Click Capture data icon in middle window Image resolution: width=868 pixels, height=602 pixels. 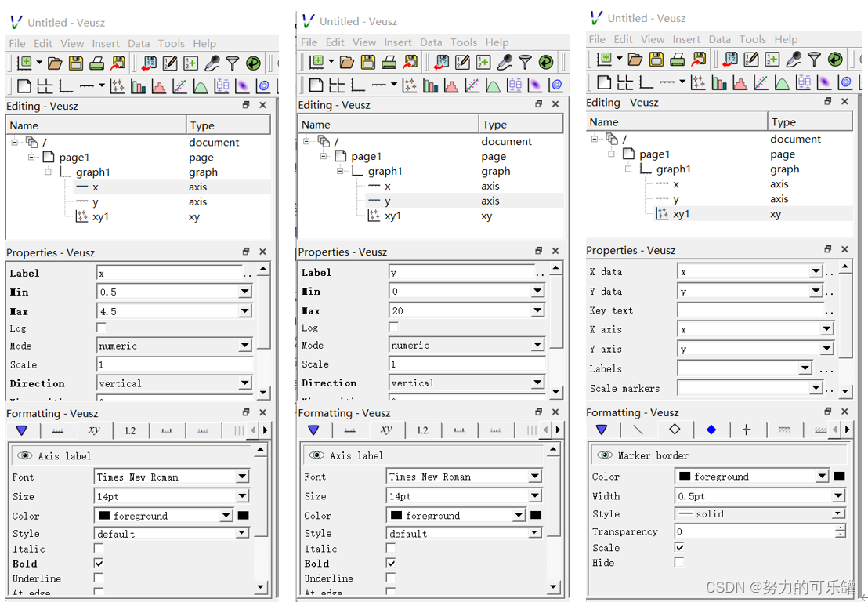[505, 62]
